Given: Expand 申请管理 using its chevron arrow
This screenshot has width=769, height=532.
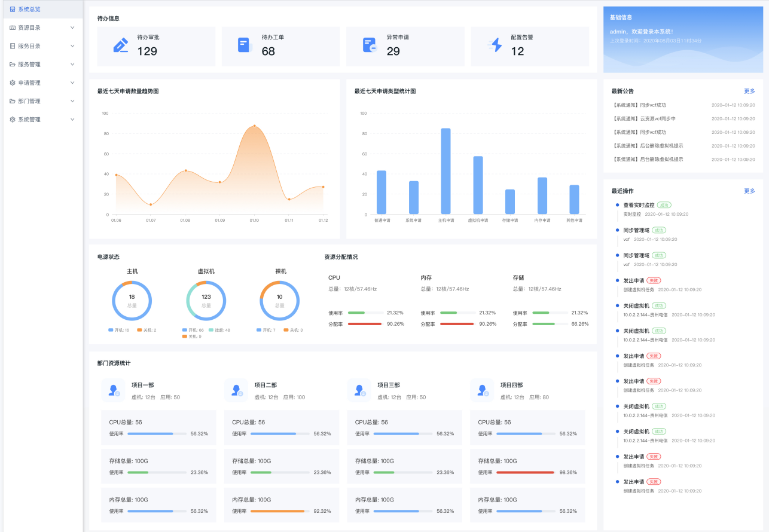Looking at the screenshot, I should pos(72,83).
